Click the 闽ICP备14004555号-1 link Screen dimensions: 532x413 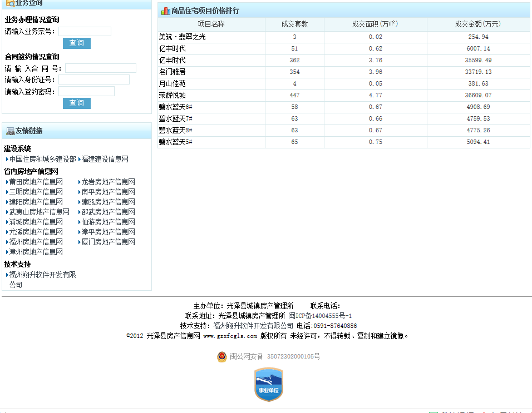pyautogui.click(x=320, y=316)
